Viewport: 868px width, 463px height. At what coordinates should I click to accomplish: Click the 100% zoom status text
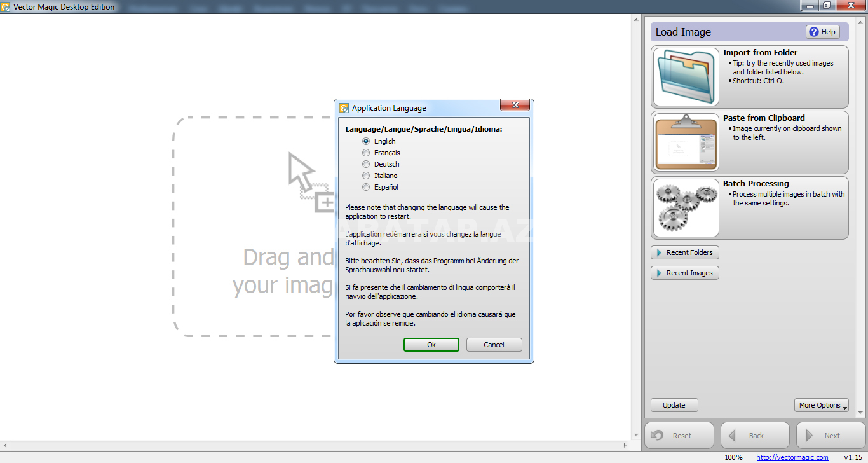pyautogui.click(x=733, y=457)
